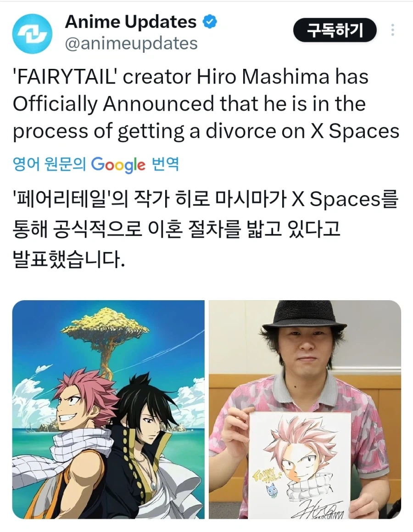Click the 번역 word after Google
Screen dimensions: 413x532
(166, 164)
